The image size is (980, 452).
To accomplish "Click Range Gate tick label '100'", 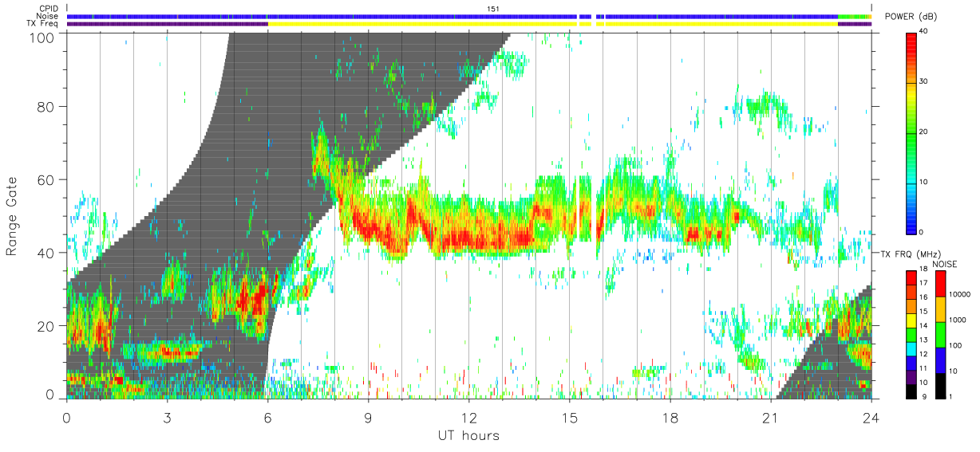I will point(42,37).
